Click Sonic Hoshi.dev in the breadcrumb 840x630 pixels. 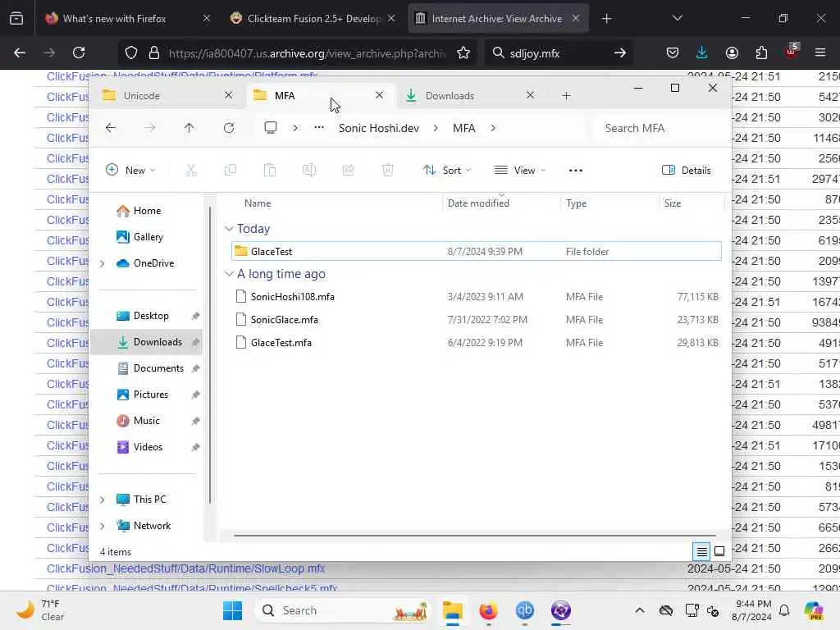pos(379,128)
